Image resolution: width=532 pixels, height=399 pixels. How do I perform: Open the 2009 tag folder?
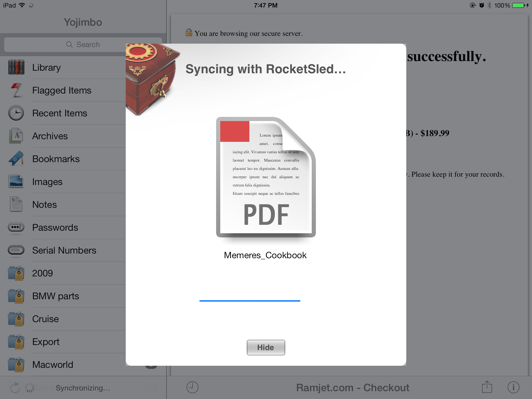42,273
